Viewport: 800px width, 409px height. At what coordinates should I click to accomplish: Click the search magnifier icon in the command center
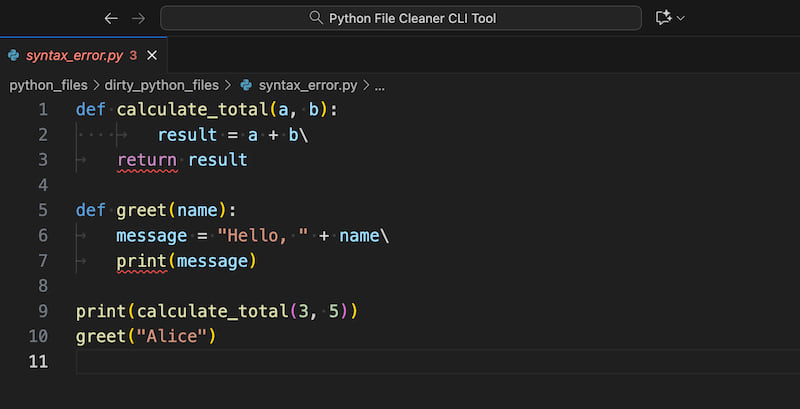[x=316, y=18]
